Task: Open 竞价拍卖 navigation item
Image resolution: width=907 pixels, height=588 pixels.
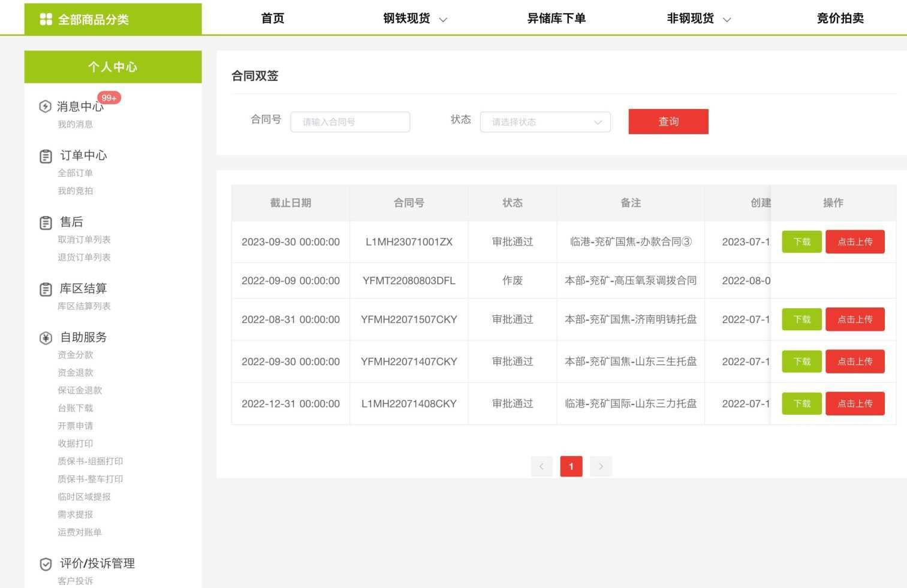Action: [x=840, y=19]
